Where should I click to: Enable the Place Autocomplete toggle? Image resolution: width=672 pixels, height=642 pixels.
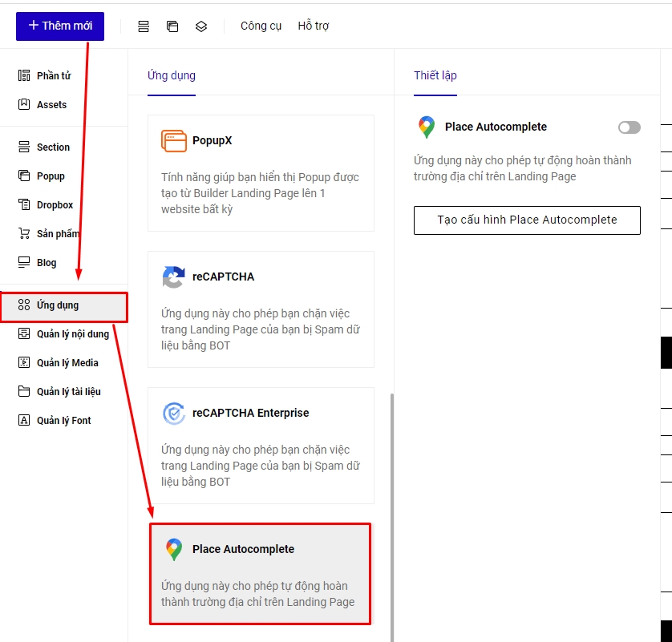[629, 127]
